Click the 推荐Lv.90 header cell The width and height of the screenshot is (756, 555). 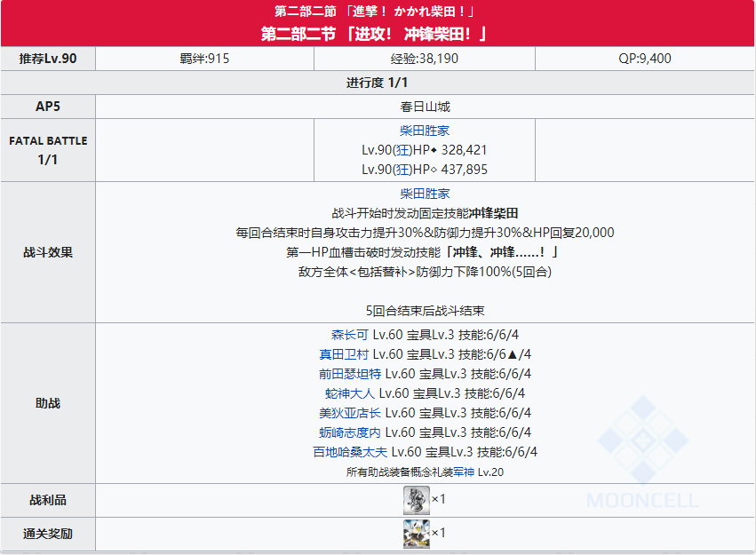point(48,59)
